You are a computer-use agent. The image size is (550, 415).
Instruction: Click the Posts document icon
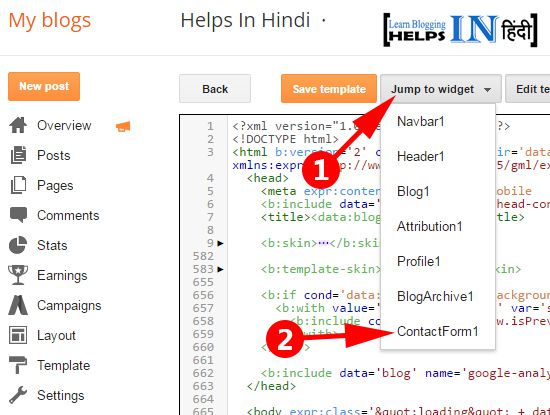[18, 155]
